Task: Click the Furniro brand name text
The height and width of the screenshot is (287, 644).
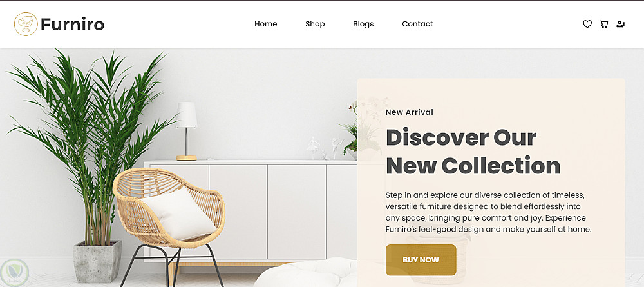Action: (72, 25)
